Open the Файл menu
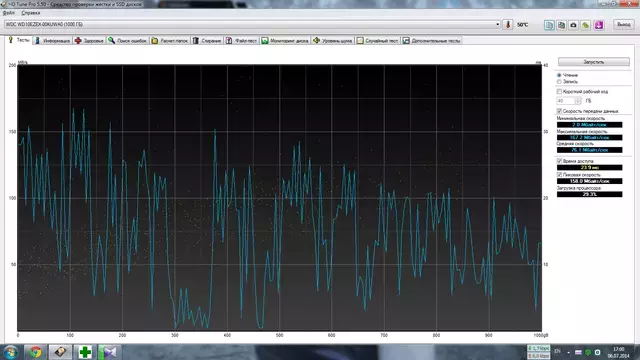 9,13
